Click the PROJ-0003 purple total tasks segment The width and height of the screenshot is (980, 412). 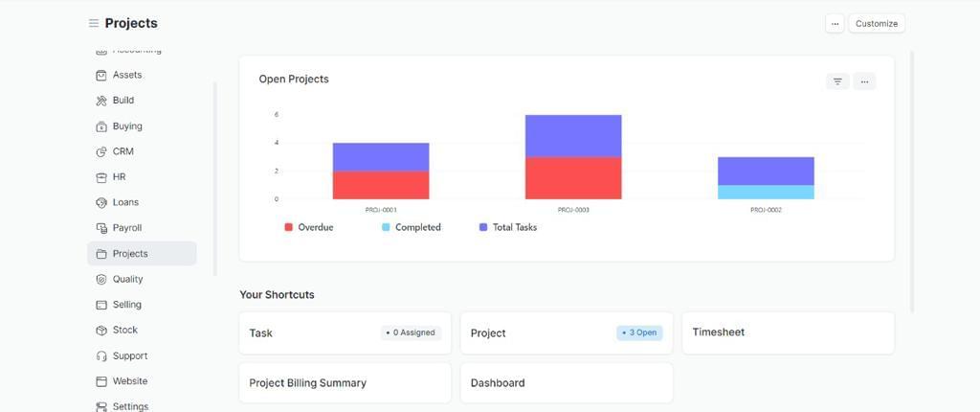click(573, 136)
